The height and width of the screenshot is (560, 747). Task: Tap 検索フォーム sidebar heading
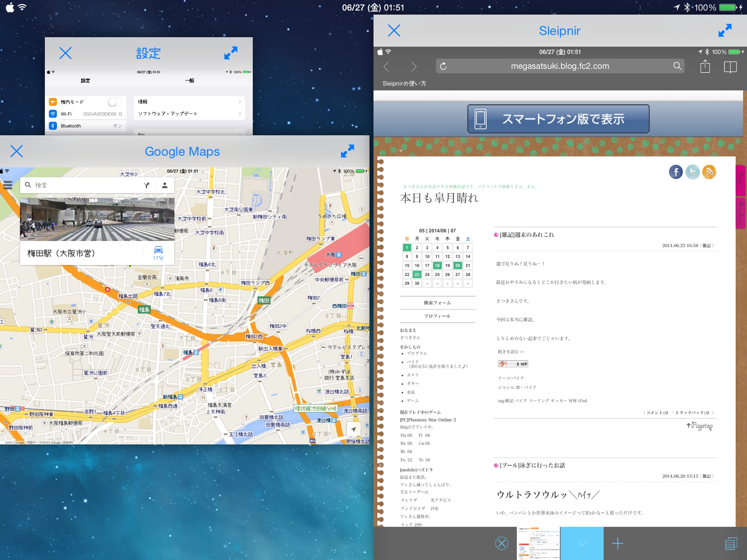pyautogui.click(x=437, y=303)
